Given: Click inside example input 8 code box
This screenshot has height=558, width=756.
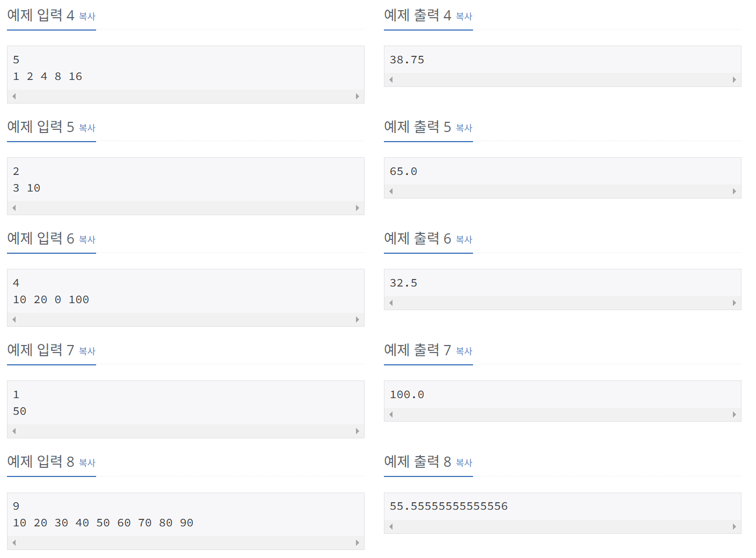Looking at the screenshot, I should click(x=186, y=515).
